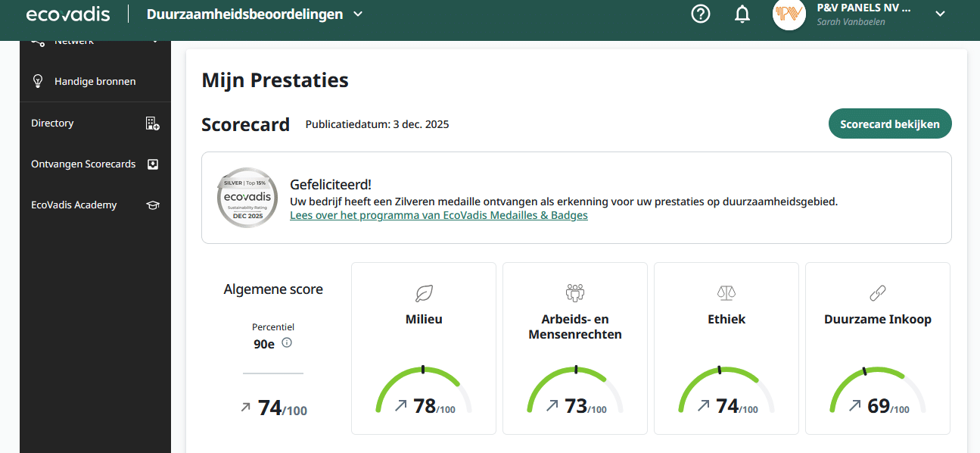This screenshot has height=453, width=980.
Task: Click the Scorecard bekijken button
Action: (890, 124)
